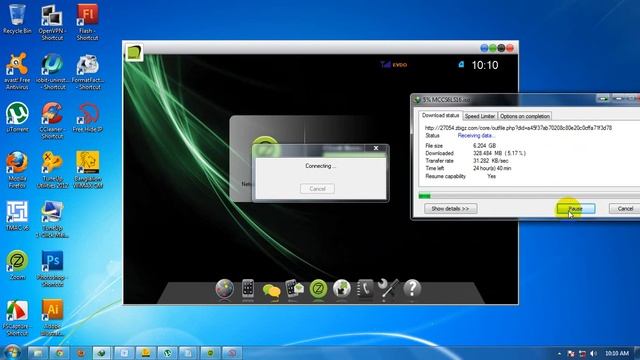640x360 pixels.
Task: Open the download-arrow globe icon in dock
Action: (342, 289)
